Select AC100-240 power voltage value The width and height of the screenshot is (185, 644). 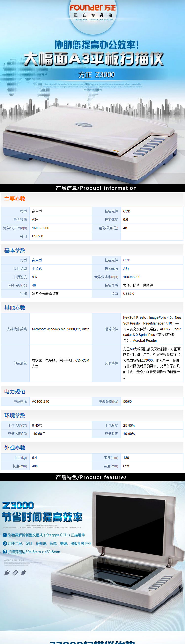click(x=40, y=402)
